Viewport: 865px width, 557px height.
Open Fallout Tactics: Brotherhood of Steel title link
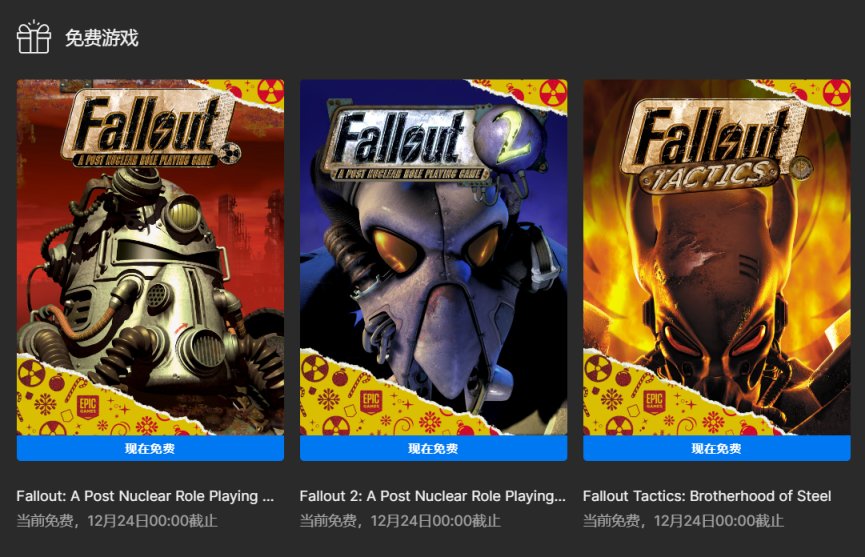(x=706, y=496)
